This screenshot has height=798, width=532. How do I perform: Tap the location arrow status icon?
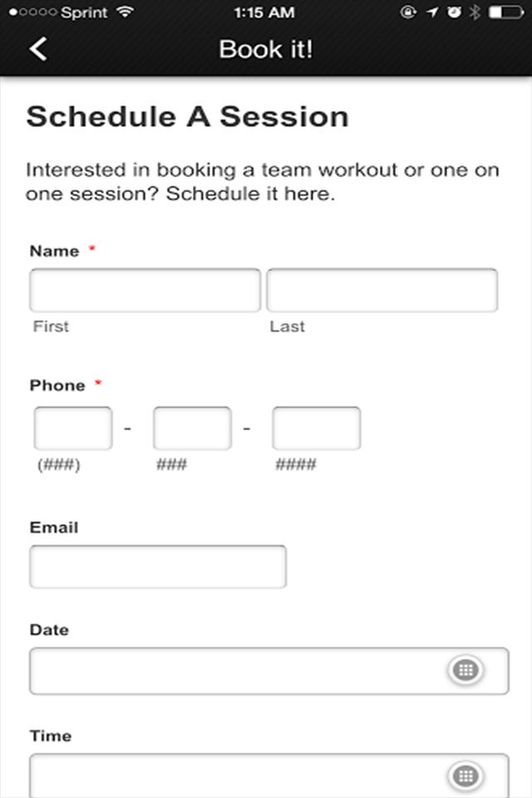(x=432, y=12)
